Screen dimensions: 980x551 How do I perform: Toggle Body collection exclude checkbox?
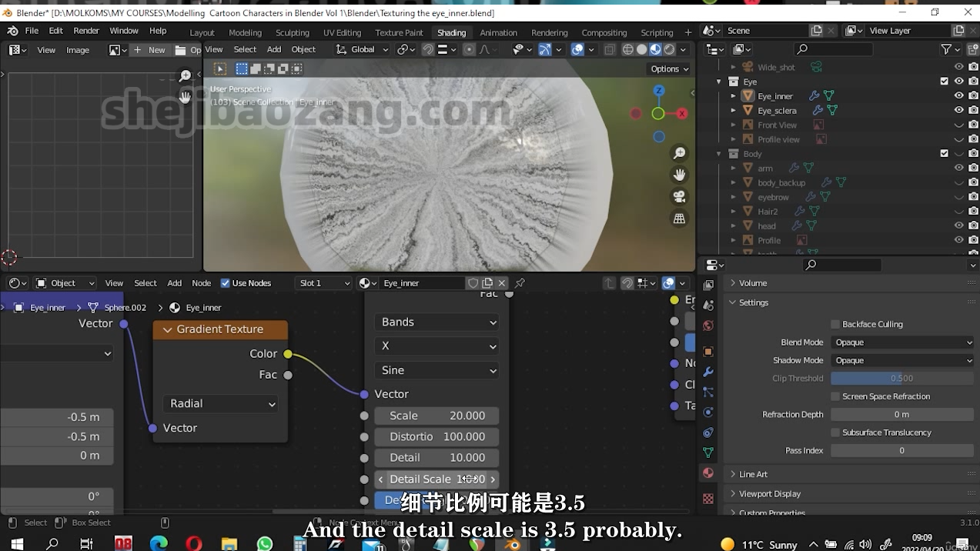tap(945, 154)
